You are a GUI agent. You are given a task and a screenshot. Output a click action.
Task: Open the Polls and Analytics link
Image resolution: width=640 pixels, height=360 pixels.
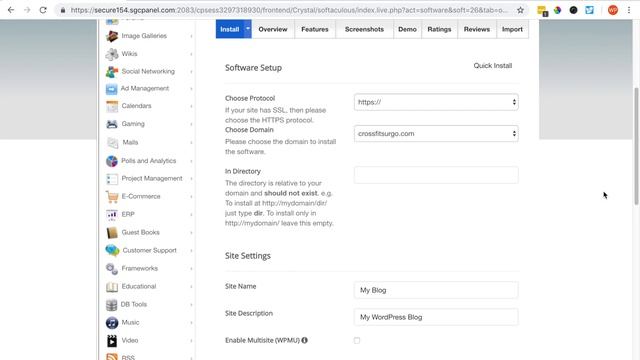(149, 161)
